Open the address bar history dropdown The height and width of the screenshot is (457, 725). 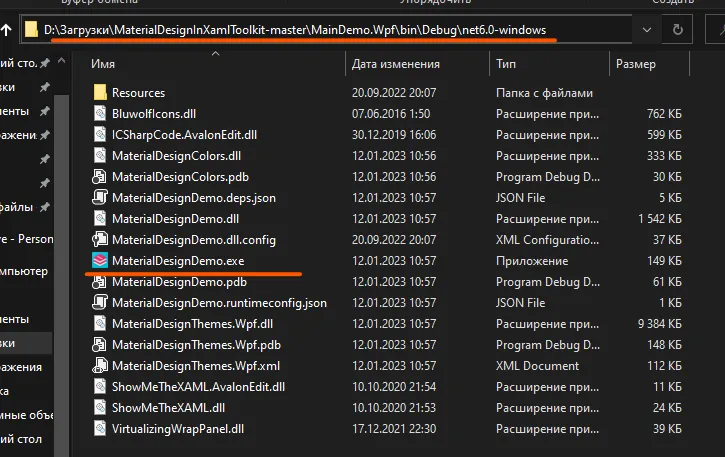(x=647, y=30)
